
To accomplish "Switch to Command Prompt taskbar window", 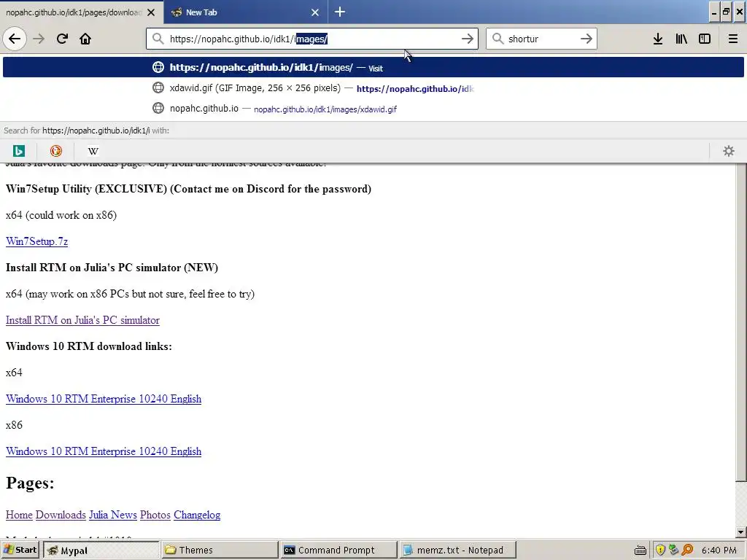I will (x=338, y=550).
